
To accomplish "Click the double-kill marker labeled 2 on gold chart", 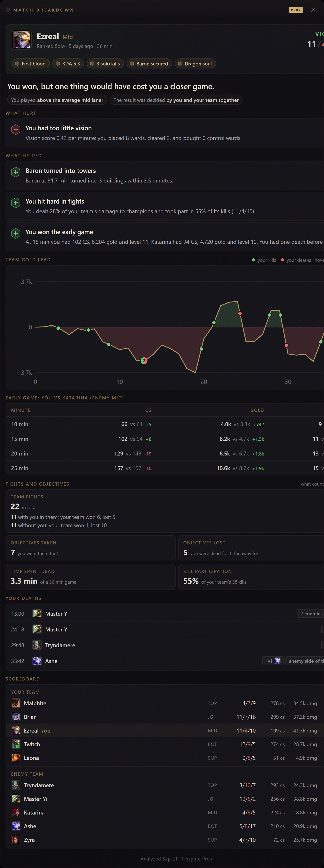I will pos(144,361).
